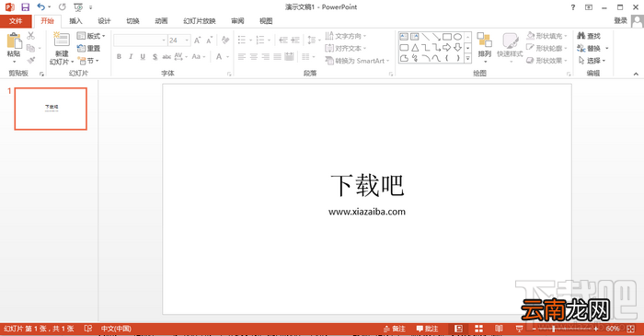Screen dimensions: 644x336
Task: Toggle underline formatting
Action: 143,57
